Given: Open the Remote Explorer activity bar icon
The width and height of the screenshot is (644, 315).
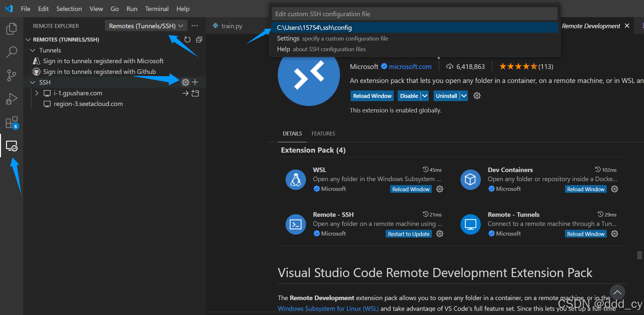Looking at the screenshot, I should [x=12, y=146].
